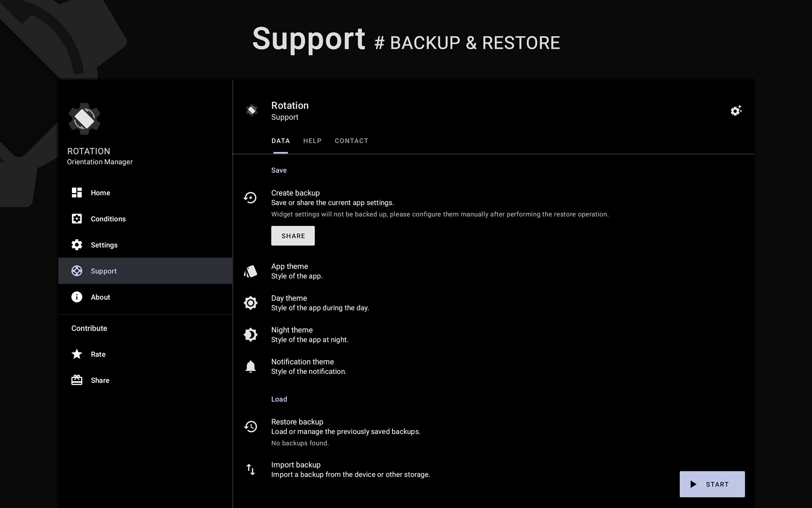Open the About menu entry
812x508 pixels.
(145, 297)
